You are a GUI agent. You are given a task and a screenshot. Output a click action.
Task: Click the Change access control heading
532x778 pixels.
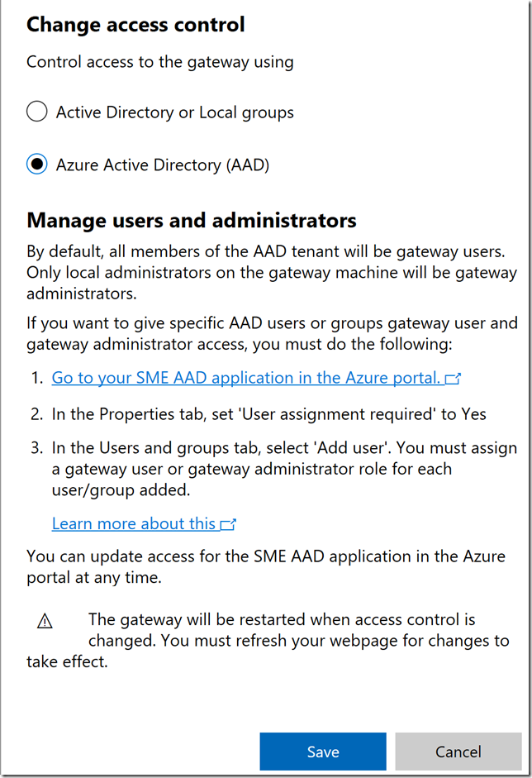click(135, 24)
